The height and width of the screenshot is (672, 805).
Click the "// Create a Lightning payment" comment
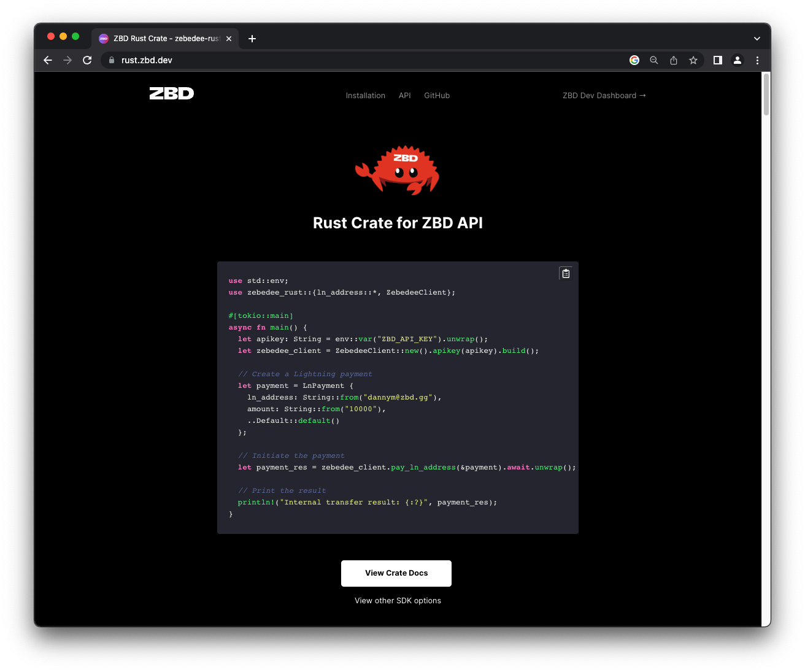pos(305,374)
